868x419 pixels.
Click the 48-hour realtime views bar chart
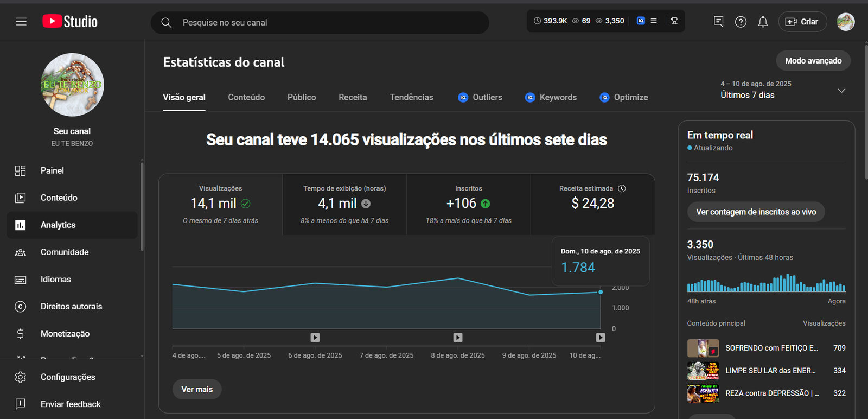tap(766, 283)
